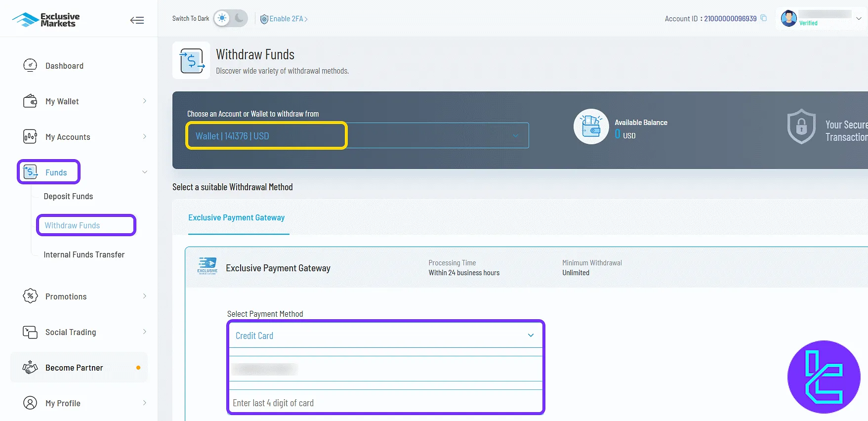Click the Exclusive Payment Gateway card title
Screen dimensions: 868x421
coord(278,268)
